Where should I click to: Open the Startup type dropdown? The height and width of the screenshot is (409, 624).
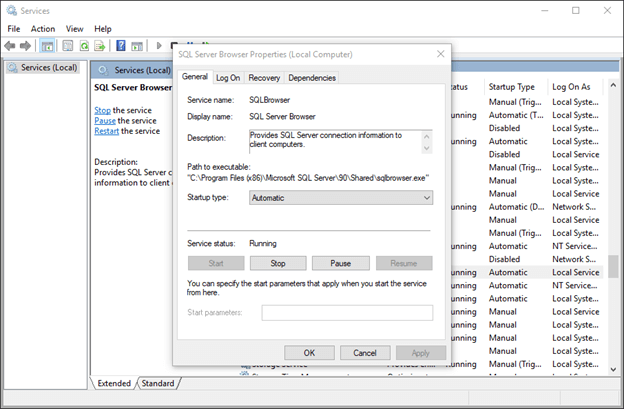341,198
